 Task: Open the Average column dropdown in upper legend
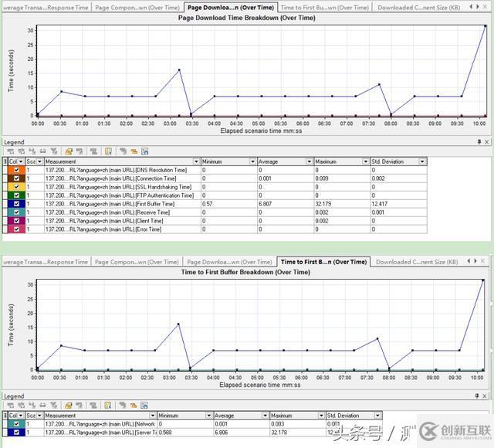(309, 161)
